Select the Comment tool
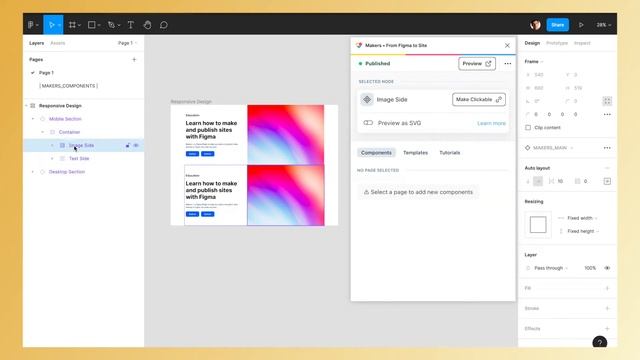 164,25
